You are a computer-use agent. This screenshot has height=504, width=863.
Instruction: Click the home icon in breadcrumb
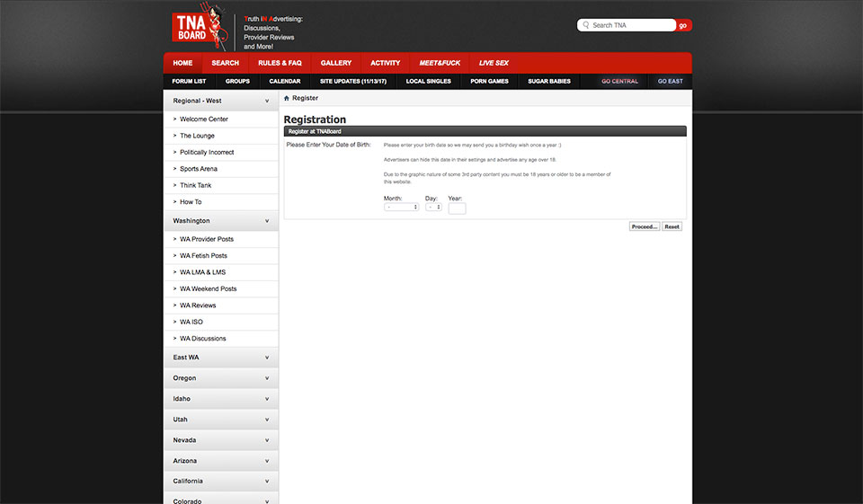pos(287,98)
